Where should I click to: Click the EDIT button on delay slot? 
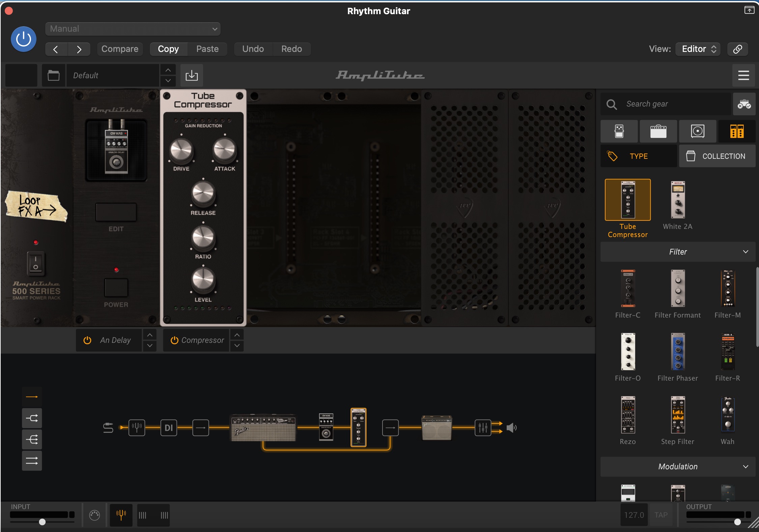pyautogui.click(x=116, y=212)
